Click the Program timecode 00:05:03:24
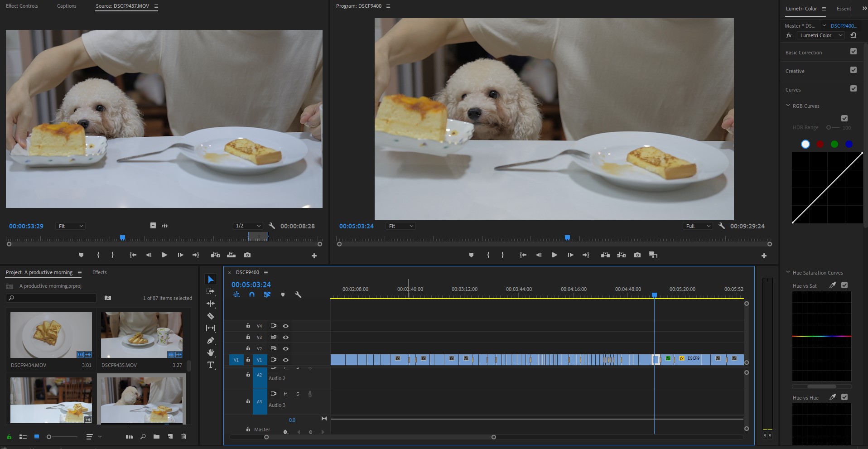 356,226
